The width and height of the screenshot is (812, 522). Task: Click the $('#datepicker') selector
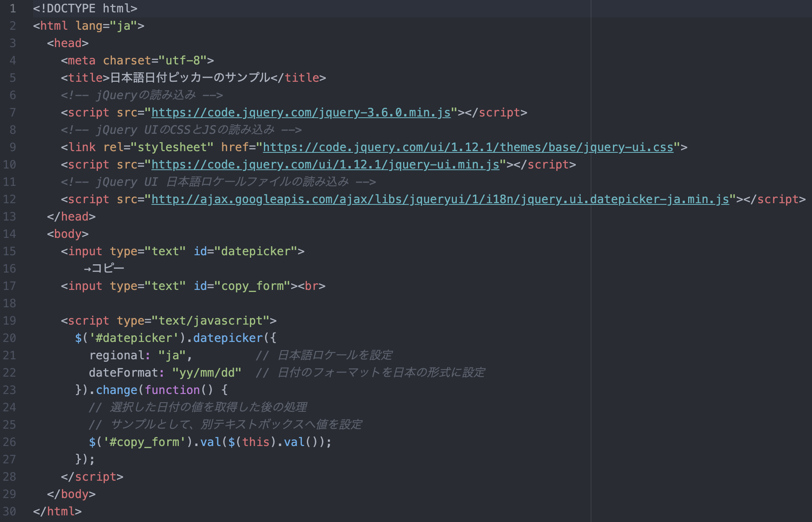(131, 338)
